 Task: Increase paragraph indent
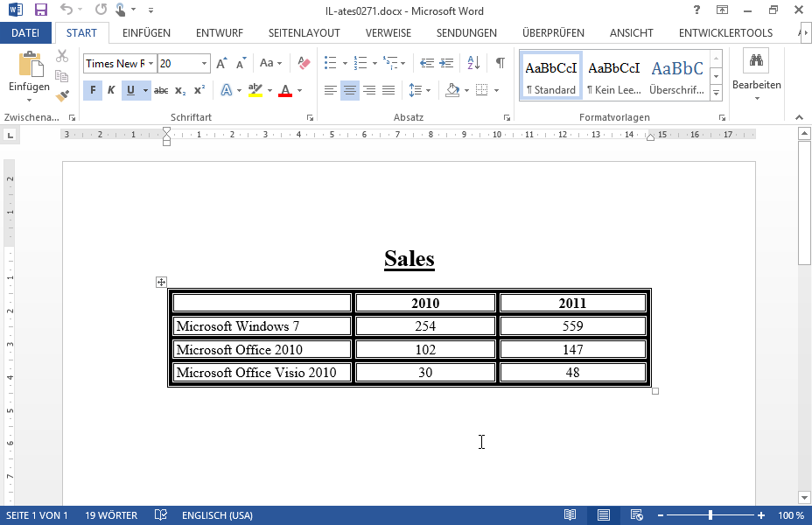[x=446, y=63]
